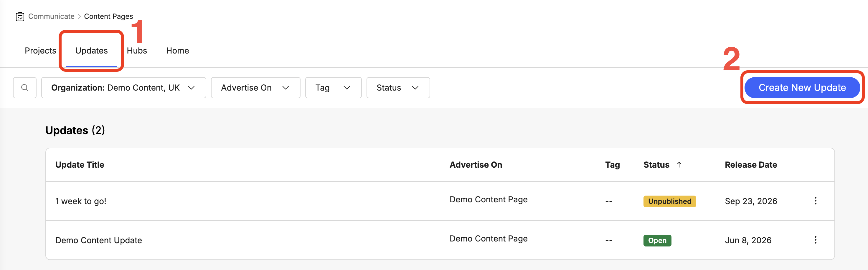This screenshot has height=270, width=868.
Task: Navigate to Communicate in the breadcrumb
Action: click(51, 16)
